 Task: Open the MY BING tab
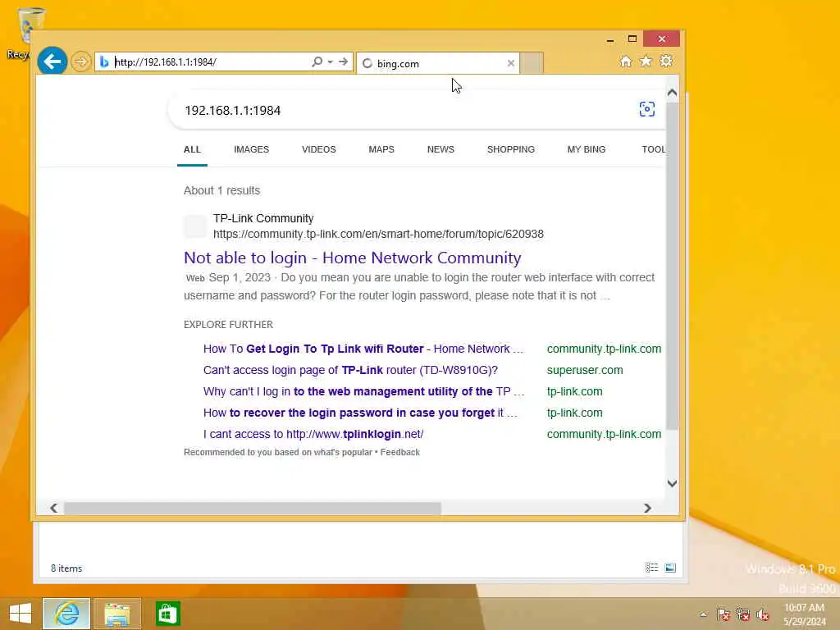click(x=587, y=149)
